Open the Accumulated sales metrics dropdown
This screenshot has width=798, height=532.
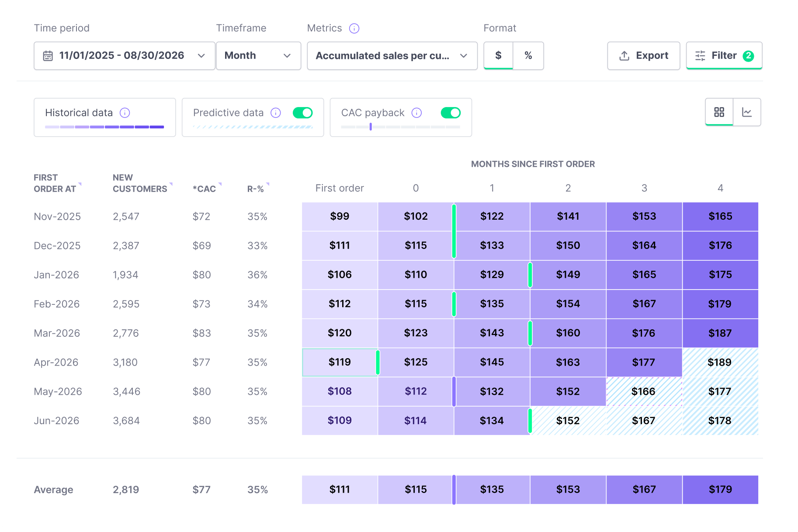point(392,56)
